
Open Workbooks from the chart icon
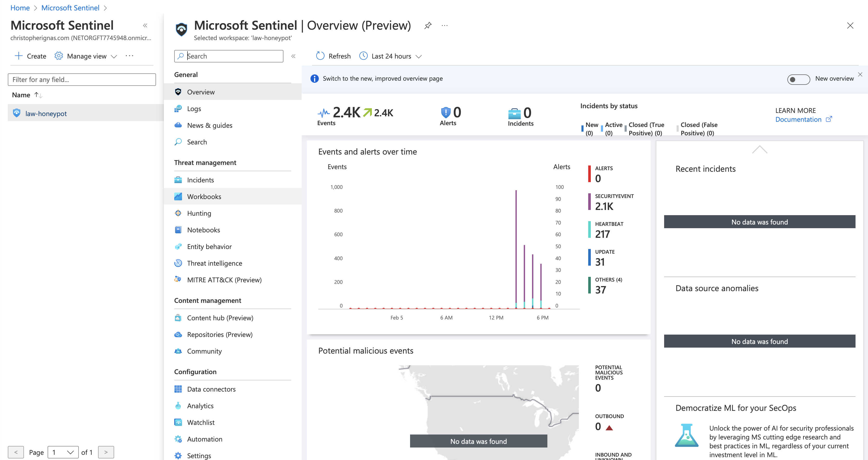coord(178,197)
